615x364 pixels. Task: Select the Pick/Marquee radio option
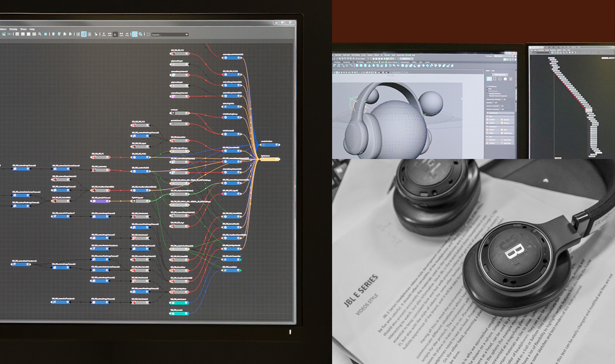click(488, 86)
